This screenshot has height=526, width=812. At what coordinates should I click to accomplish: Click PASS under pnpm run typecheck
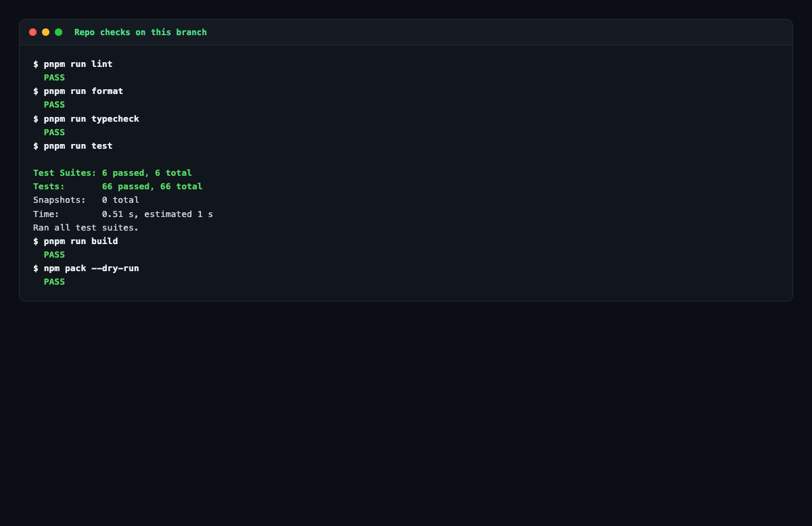(x=54, y=132)
